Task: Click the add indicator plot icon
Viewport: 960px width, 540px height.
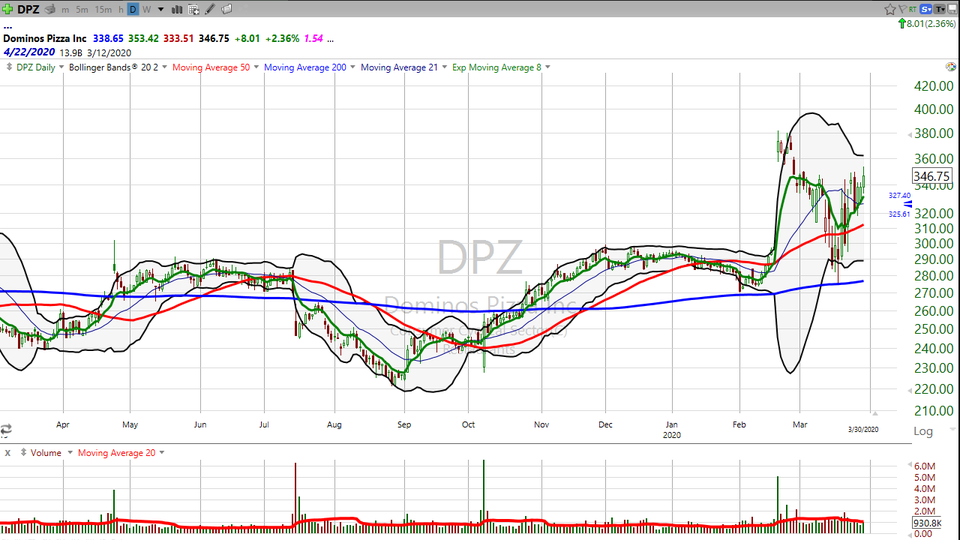Action: point(193,9)
